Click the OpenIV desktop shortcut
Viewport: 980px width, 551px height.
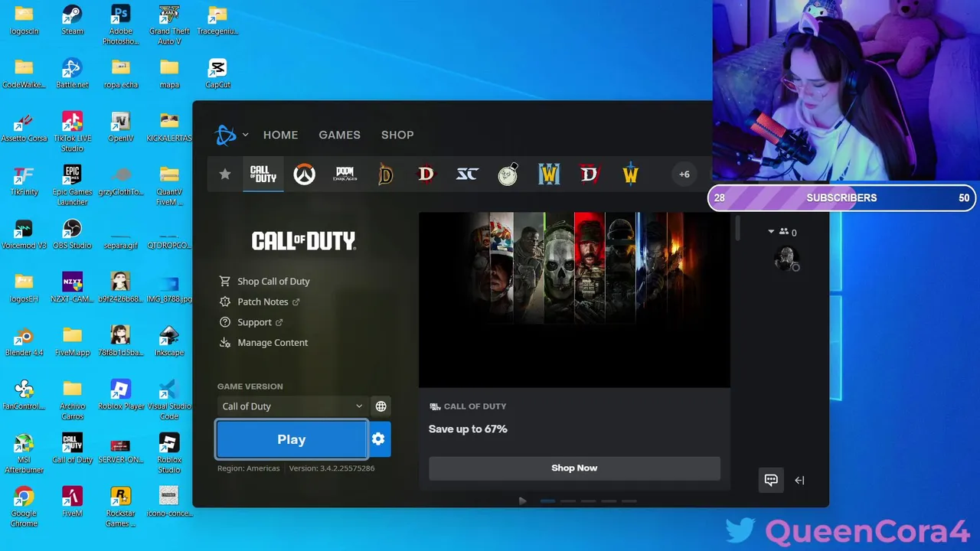click(x=120, y=127)
